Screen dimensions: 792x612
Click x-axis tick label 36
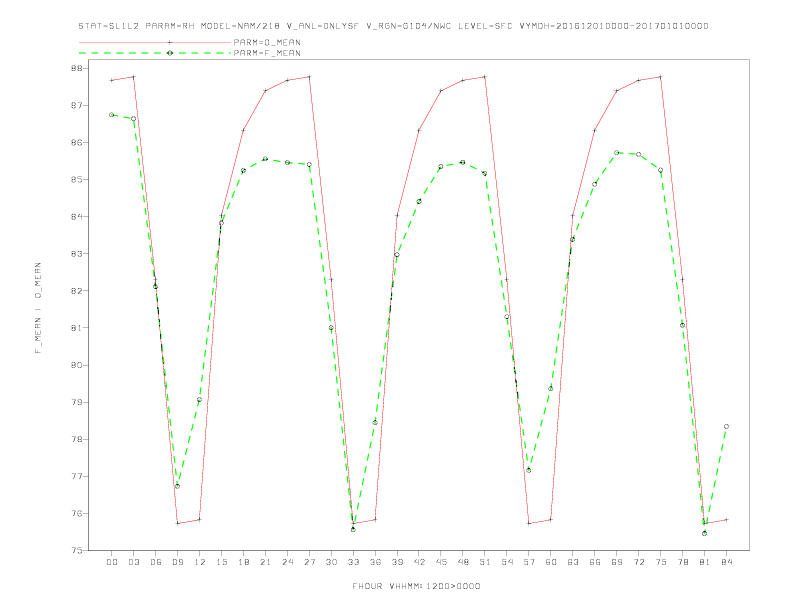(375, 562)
